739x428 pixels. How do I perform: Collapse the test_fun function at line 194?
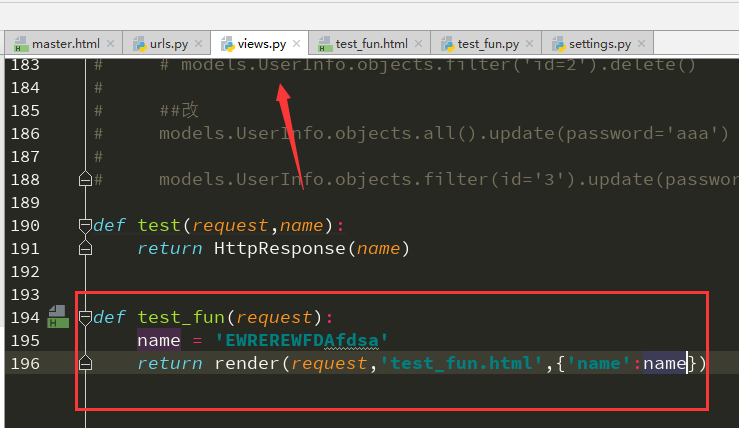85,318
